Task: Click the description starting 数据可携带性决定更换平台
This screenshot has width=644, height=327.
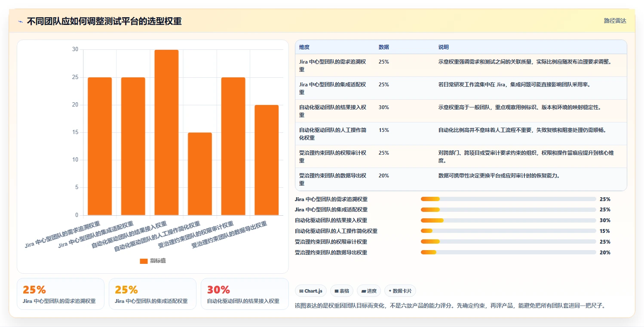Action: pyautogui.click(x=499, y=176)
